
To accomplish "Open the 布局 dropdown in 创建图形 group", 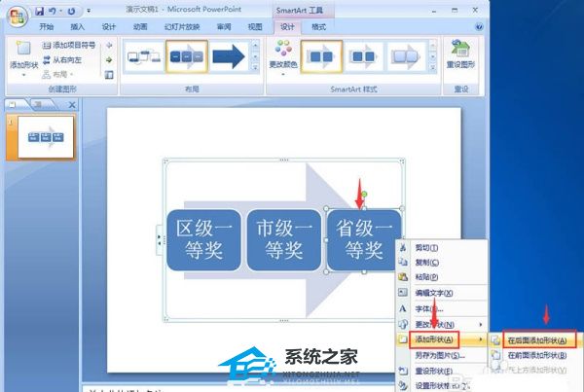I will click(58, 75).
